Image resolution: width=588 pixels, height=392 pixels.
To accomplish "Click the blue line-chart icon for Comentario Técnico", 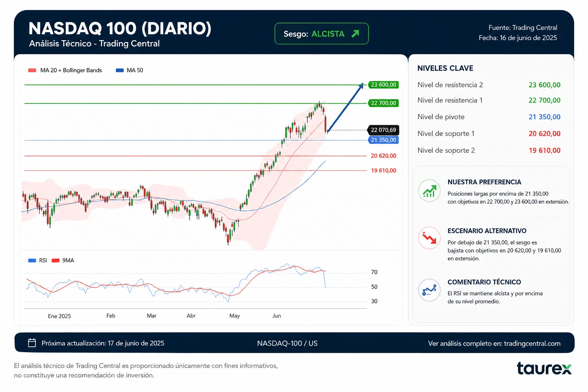I will [429, 290].
